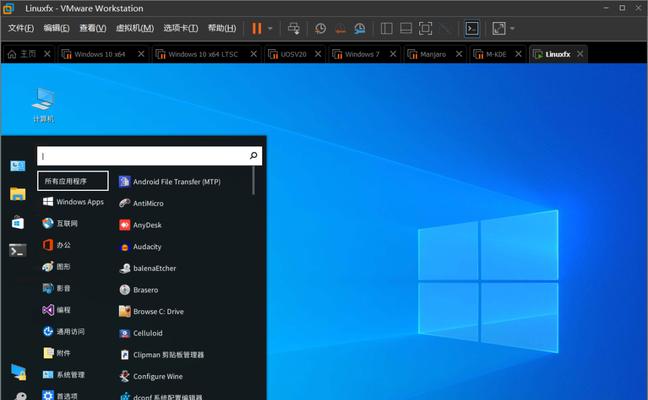Launch Brasero from the app list
Viewport: 648px width, 400px height.
click(138, 290)
